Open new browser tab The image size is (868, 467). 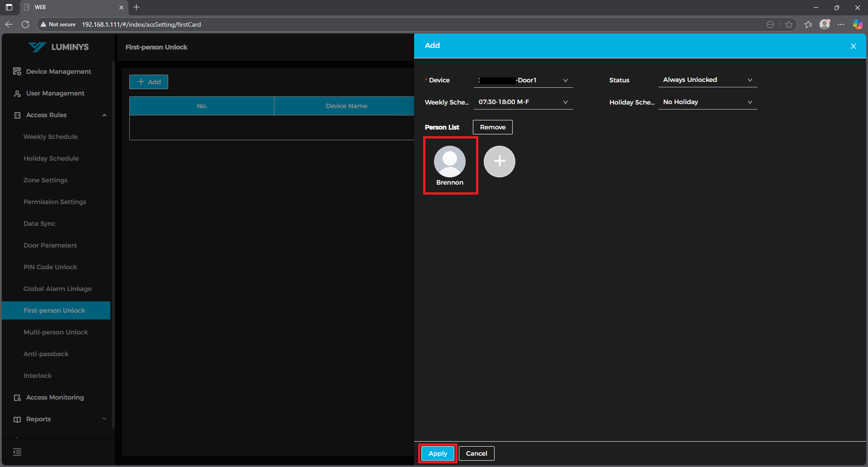coord(137,7)
